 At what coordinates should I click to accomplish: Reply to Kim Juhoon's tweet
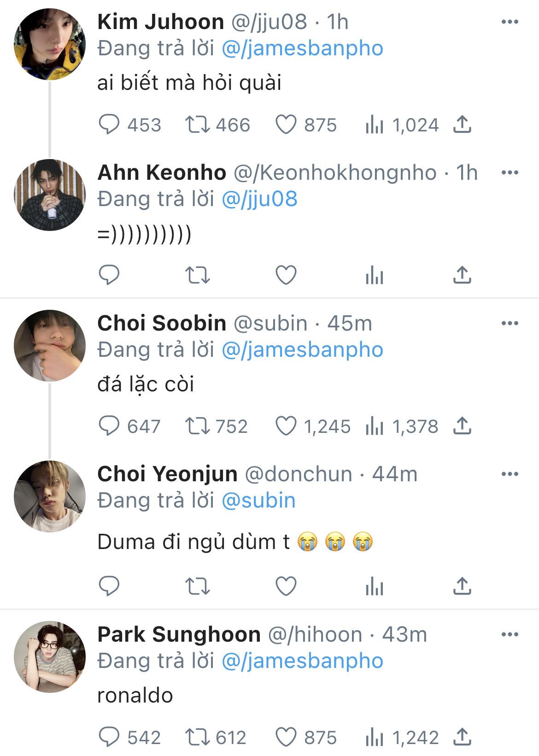pos(109,124)
